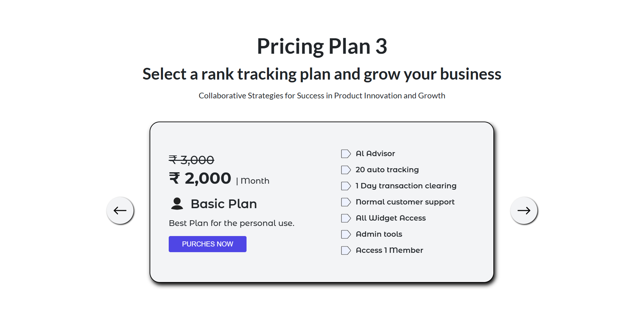644x323 pixels.
Task: Select the Admin tools feature text
Action: point(379,234)
